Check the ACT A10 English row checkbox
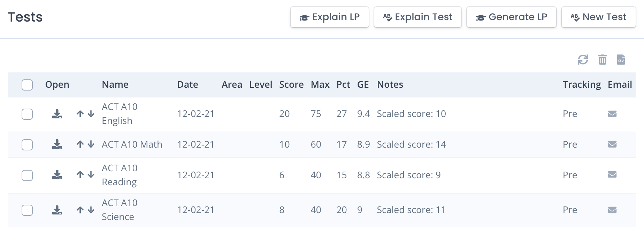This screenshot has width=644, height=227. click(27, 114)
